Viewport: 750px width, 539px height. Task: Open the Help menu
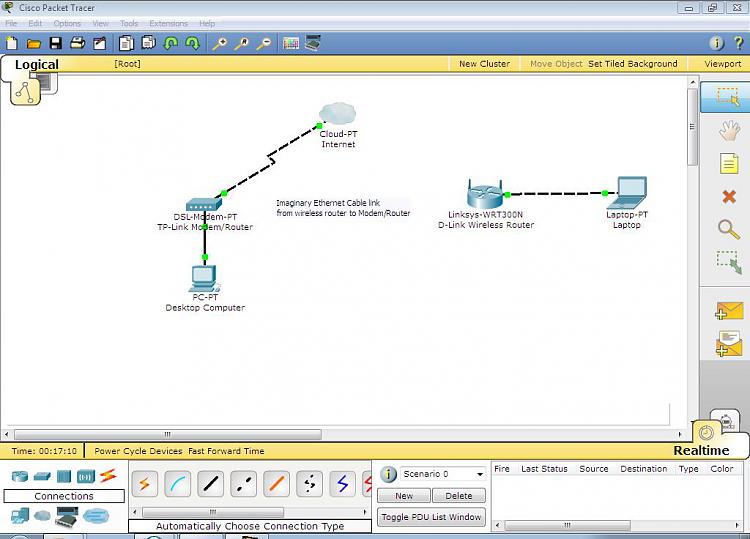click(x=207, y=23)
